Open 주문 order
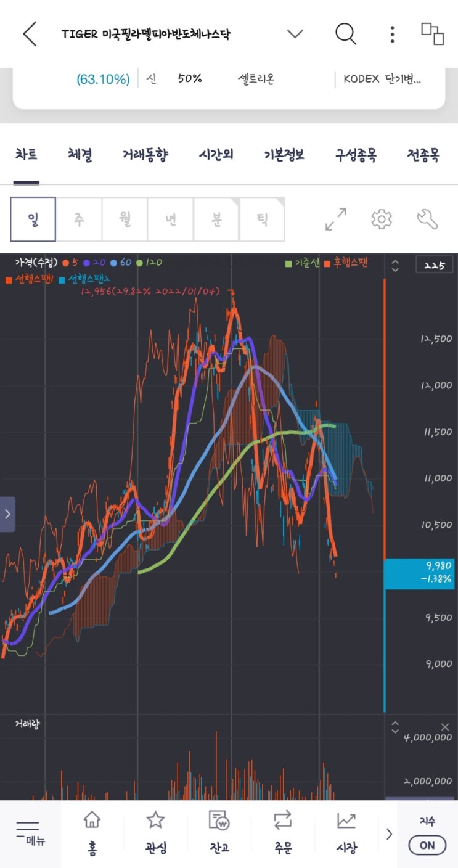The height and width of the screenshot is (868, 458). tap(283, 833)
